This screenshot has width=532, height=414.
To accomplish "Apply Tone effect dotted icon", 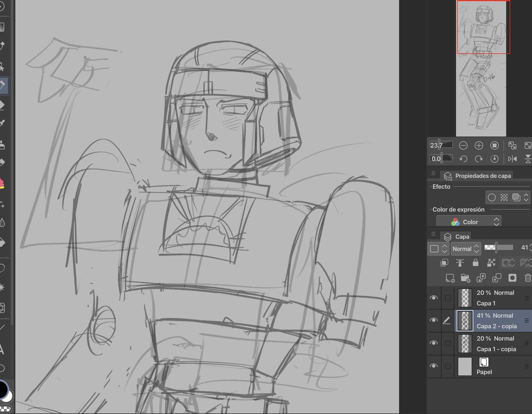I will pyautogui.click(x=504, y=197).
